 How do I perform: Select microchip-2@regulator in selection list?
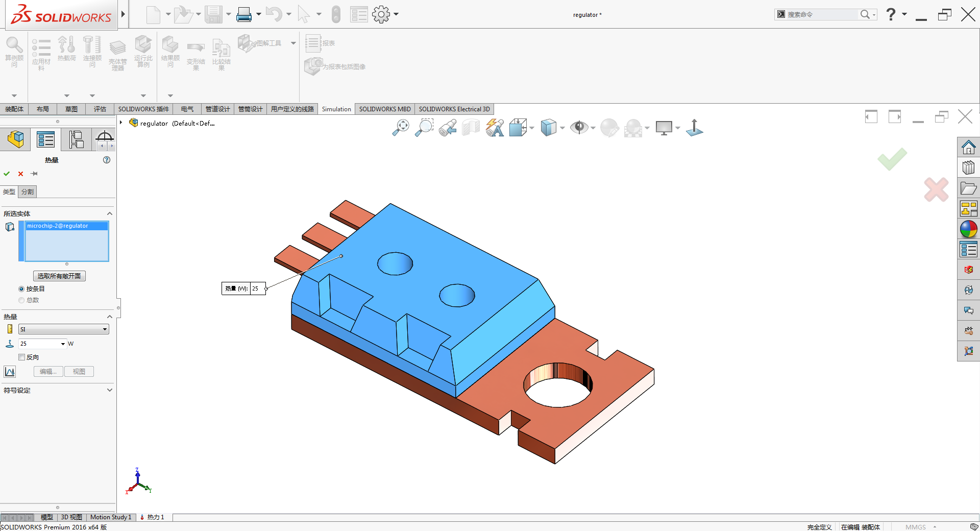(x=66, y=226)
